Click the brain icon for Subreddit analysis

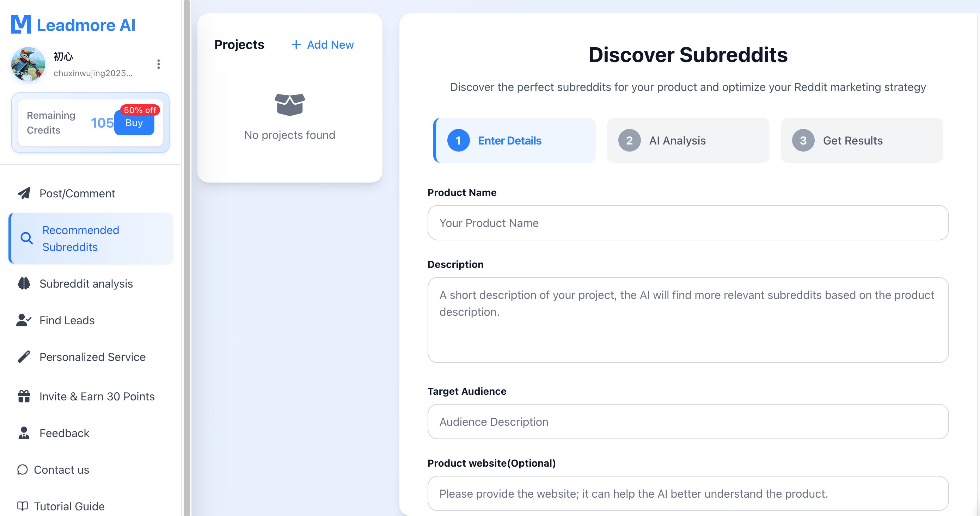24,283
